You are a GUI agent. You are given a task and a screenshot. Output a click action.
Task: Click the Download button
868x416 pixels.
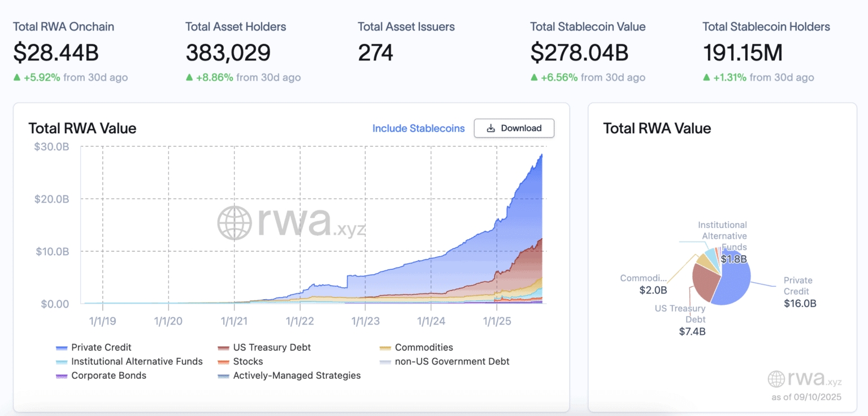(514, 128)
